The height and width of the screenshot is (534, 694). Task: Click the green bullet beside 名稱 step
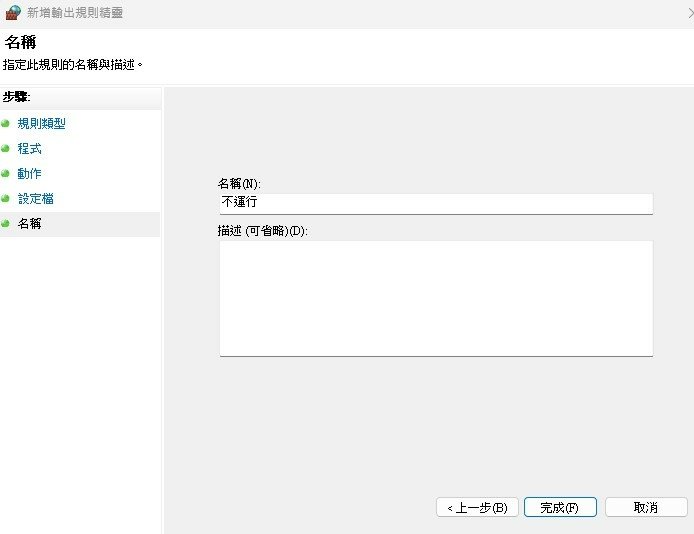(x=5, y=223)
